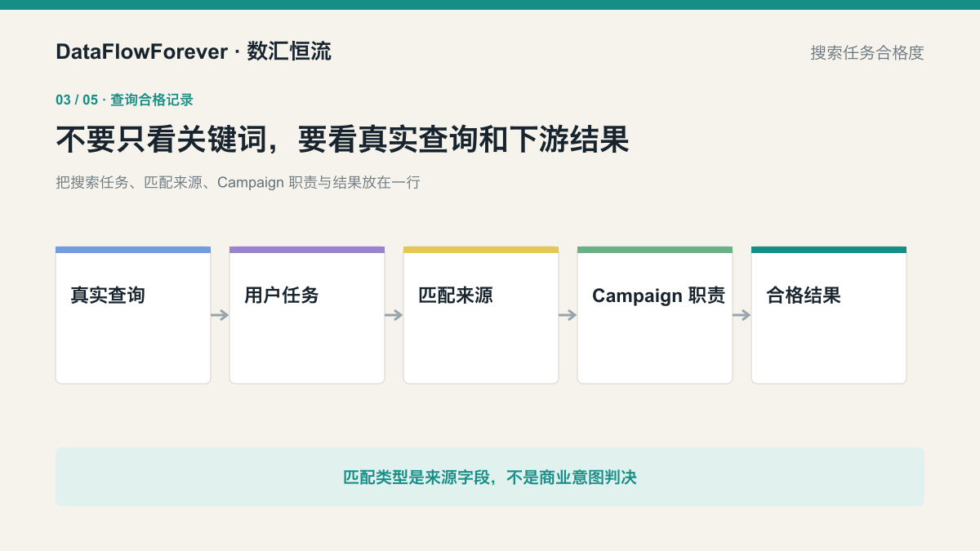Click the arrow between 真实查询 and 用户任务
The width and height of the screenshot is (980, 551).
click(220, 315)
